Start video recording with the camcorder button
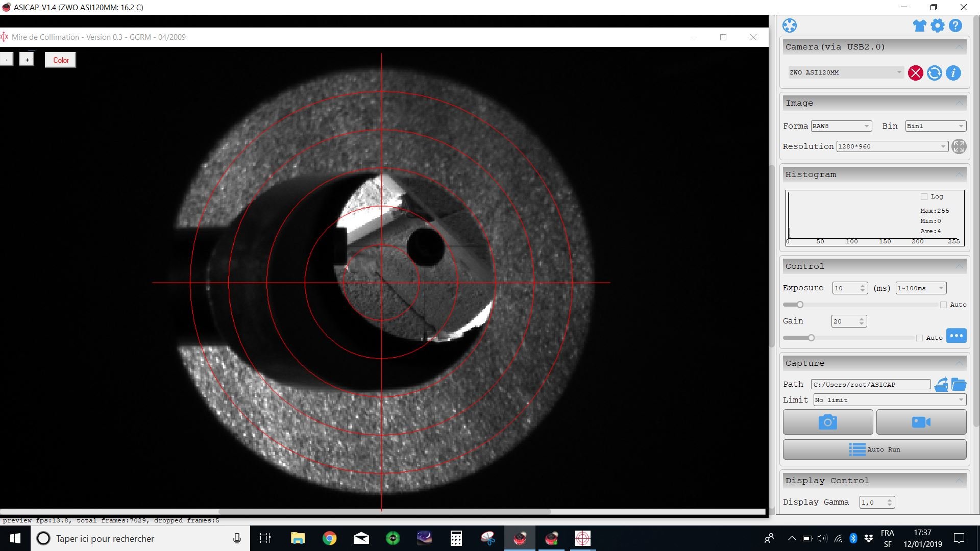Viewport: 980px width, 551px height. click(x=921, y=422)
